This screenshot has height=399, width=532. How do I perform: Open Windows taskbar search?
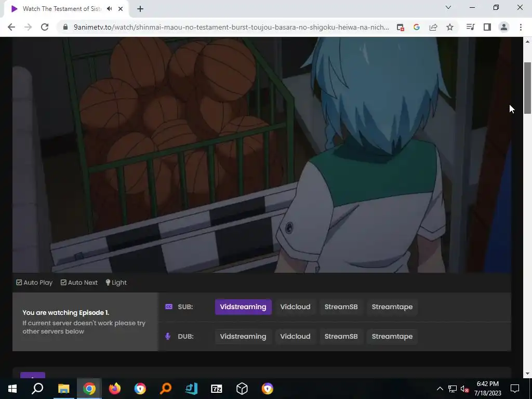[37, 389]
